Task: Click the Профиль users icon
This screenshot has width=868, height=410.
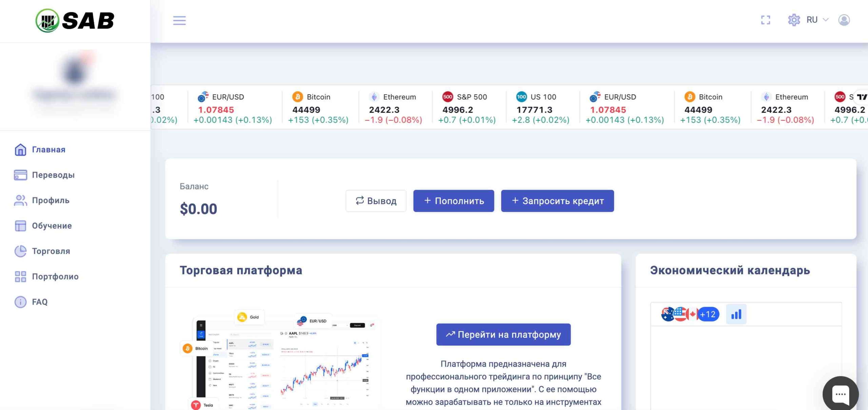Action: tap(20, 200)
